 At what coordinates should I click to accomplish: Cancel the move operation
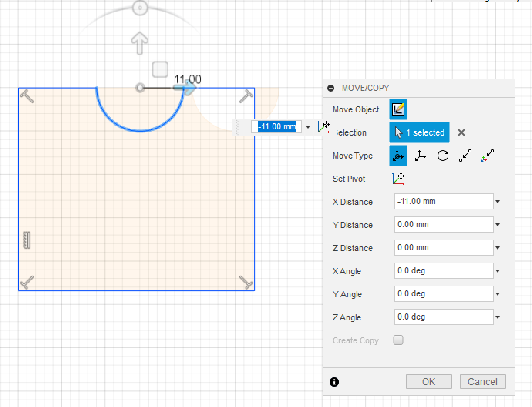pyautogui.click(x=483, y=382)
